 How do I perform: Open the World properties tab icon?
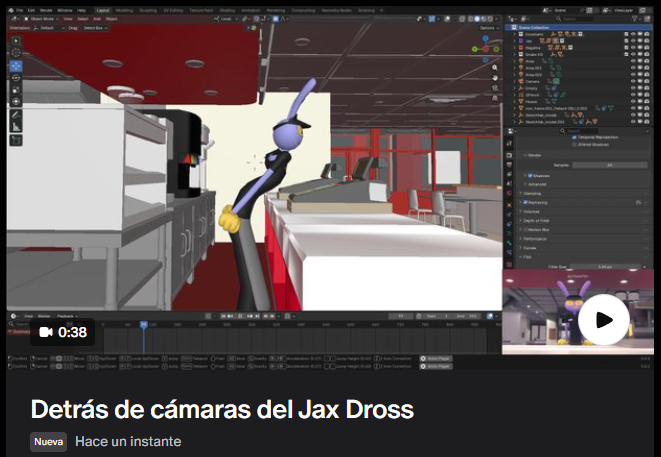tap(509, 194)
